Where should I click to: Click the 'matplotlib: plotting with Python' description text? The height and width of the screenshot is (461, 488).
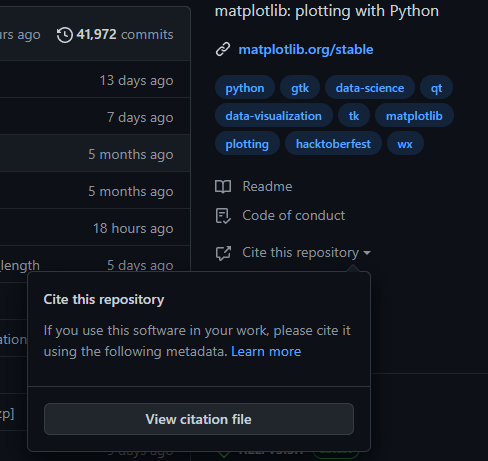tap(327, 11)
